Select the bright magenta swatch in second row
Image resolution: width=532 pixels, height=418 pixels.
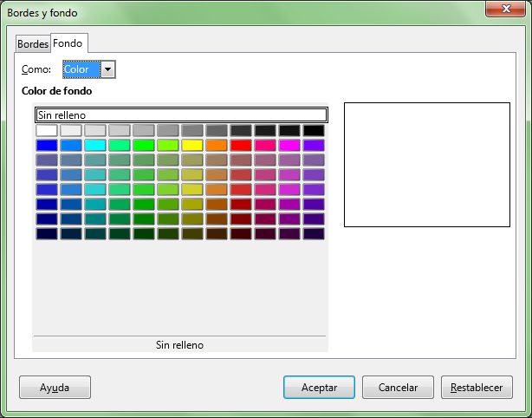click(x=289, y=145)
